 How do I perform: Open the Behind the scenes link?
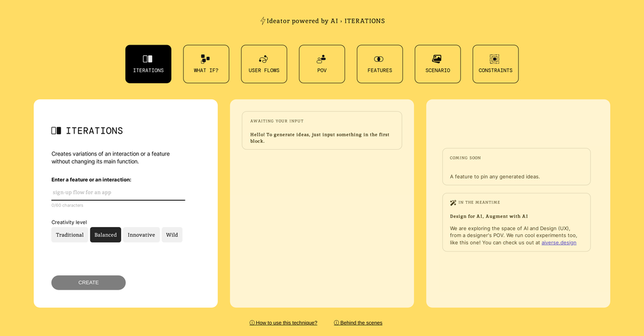358,322
